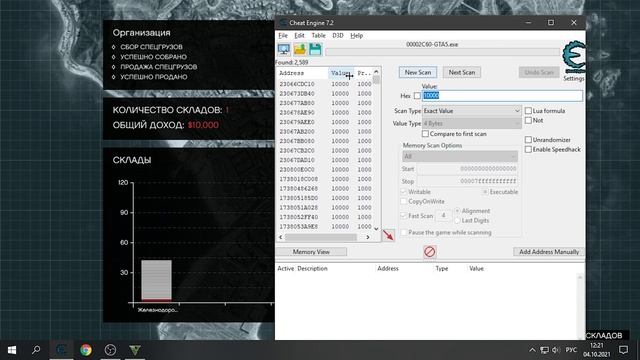Click game menu item ПРОДАЖА СПЕЦГРУЗОВ
Screen dimensions: 640x360
(158, 67)
